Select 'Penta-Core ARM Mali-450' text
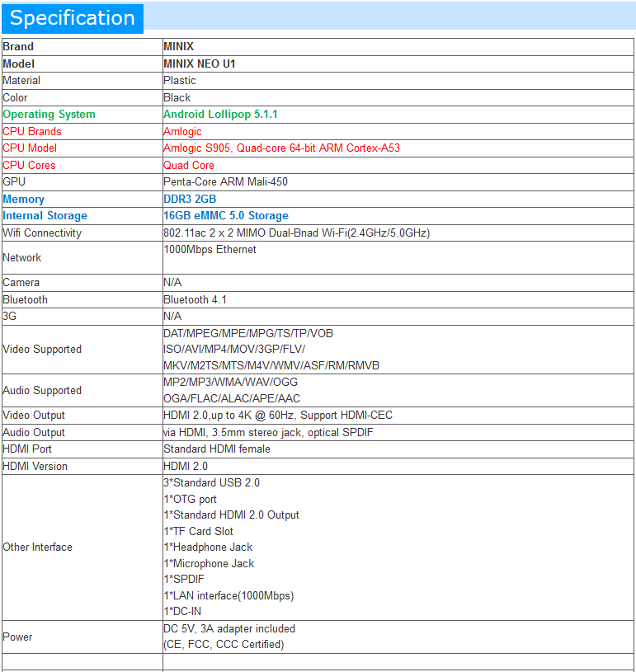Screen dimensions: 636x672 click(225, 182)
